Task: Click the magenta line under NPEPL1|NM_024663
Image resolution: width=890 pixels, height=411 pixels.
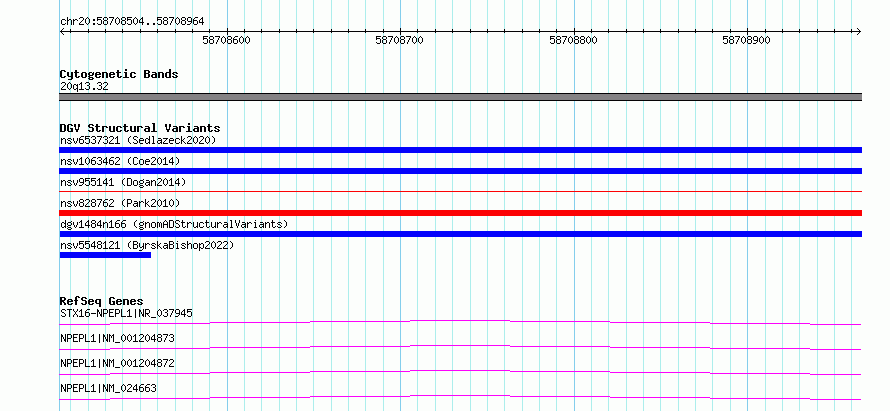Action: point(460,398)
